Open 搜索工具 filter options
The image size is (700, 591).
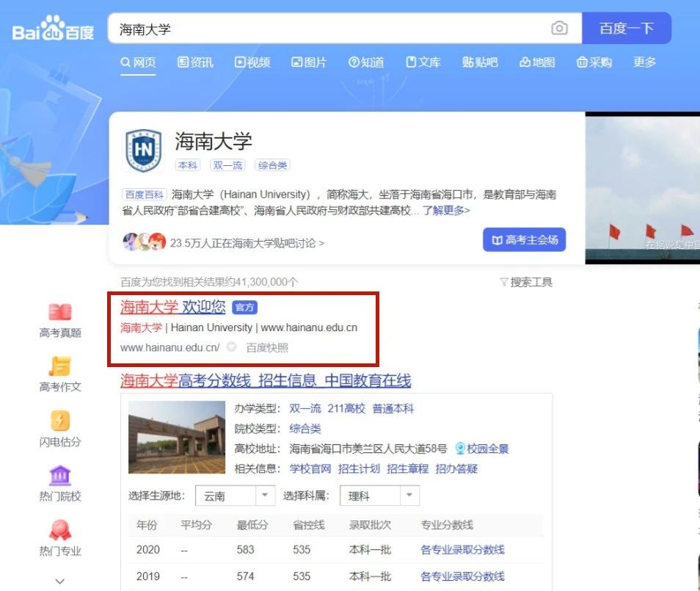tap(526, 282)
